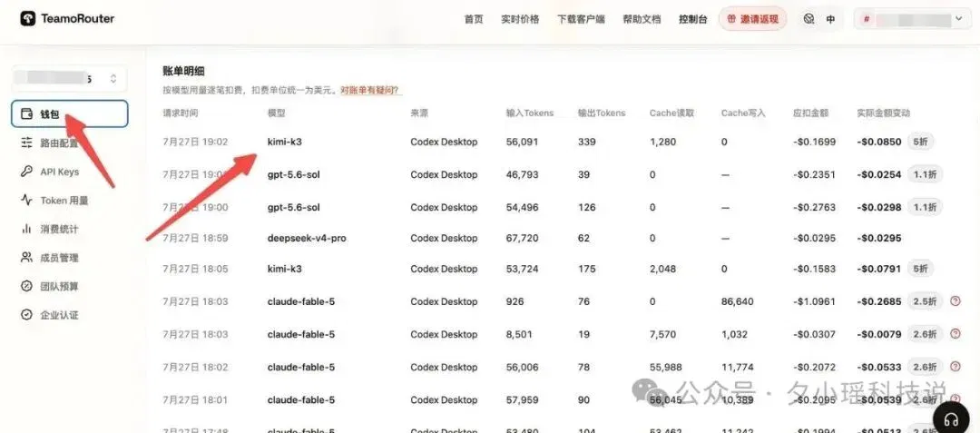
Task: Click the 模型 column header
Action: coord(276,113)
